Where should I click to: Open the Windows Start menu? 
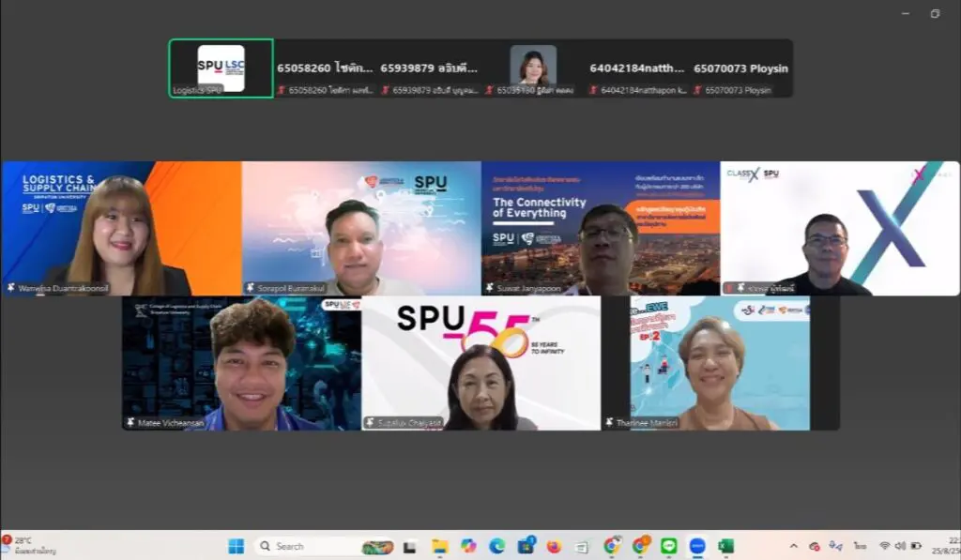coord(236,546)
